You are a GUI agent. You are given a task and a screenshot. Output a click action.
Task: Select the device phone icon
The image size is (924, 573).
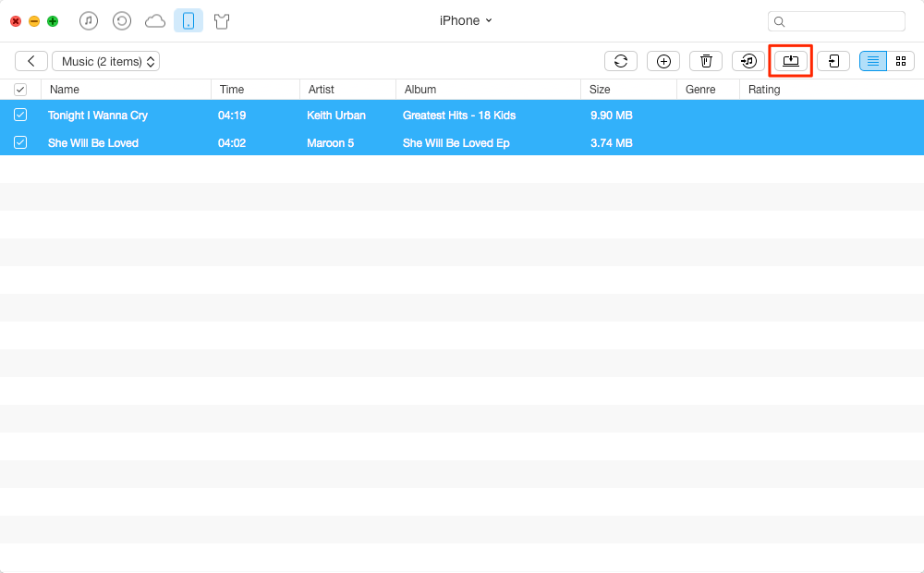coord(188,21)
